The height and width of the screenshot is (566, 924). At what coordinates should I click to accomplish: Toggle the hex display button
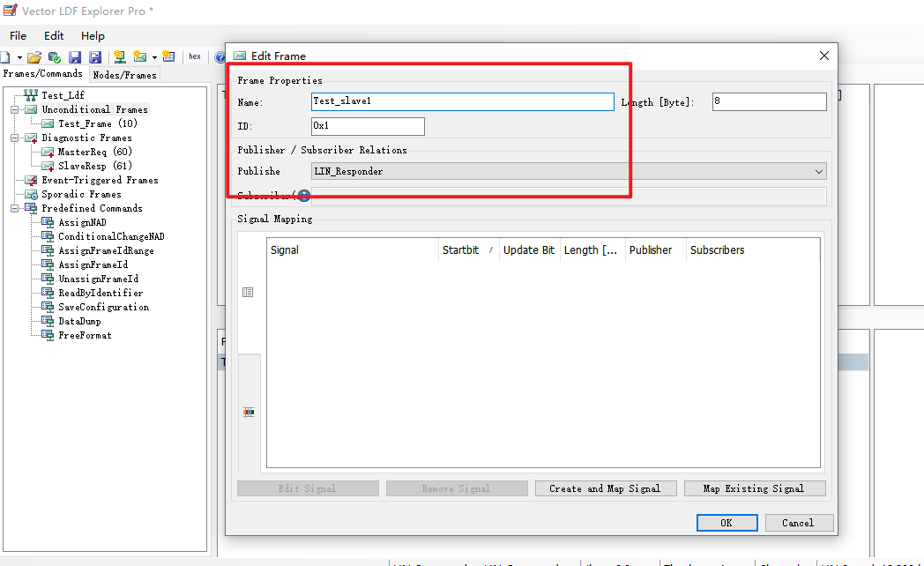(x=195, y=56)
